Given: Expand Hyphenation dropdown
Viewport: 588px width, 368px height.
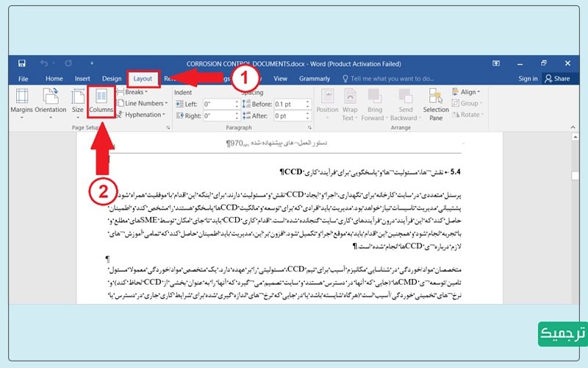Looking at the screenshot, I should pos(142,115).
